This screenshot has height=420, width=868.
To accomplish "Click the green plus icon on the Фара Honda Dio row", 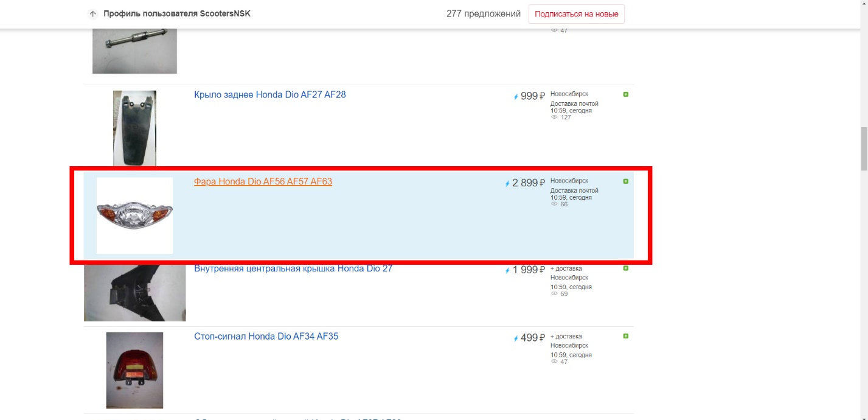I will coord(626,181).
